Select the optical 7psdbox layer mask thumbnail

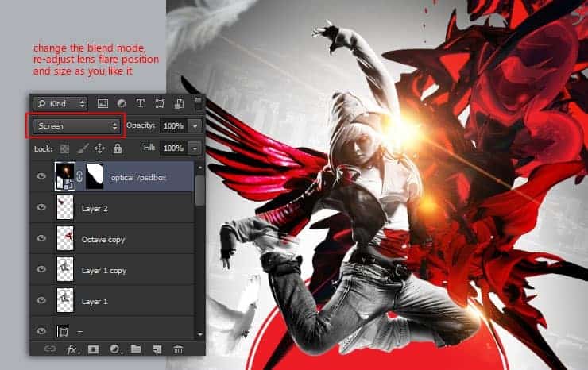(x=95, y=176)
